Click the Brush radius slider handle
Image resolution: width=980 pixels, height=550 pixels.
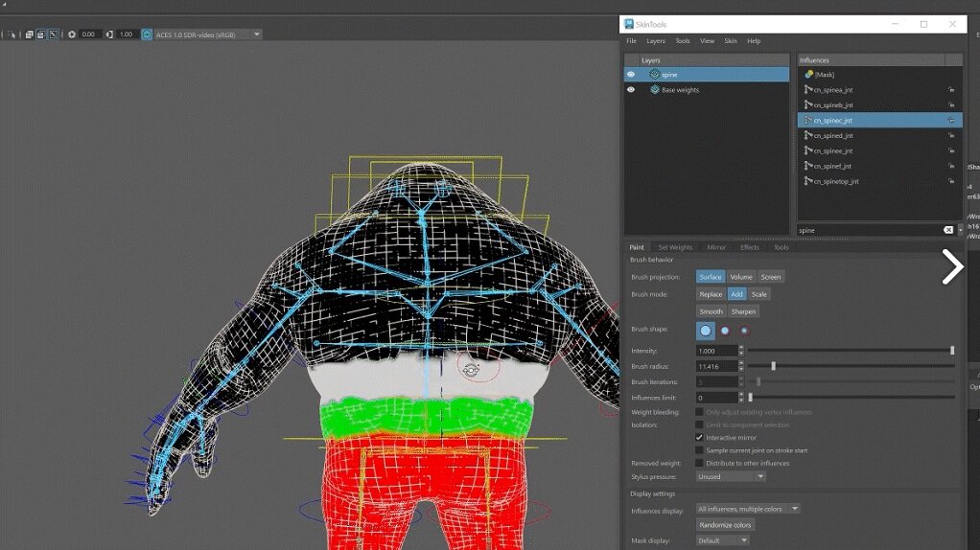coord(773,366)
